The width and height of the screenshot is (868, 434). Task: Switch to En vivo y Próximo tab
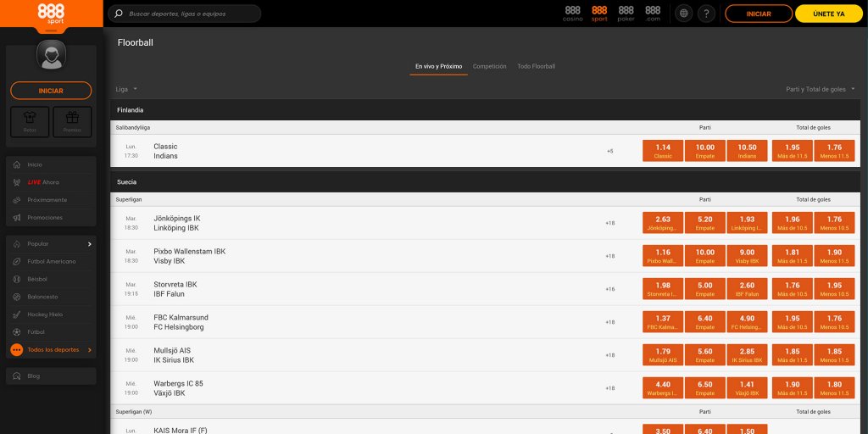coord(438,66)
